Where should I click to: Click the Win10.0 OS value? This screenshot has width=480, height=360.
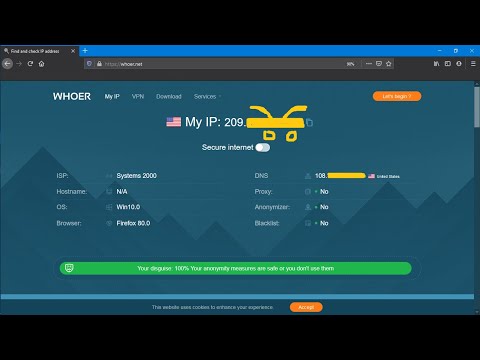tap(128, 207)
